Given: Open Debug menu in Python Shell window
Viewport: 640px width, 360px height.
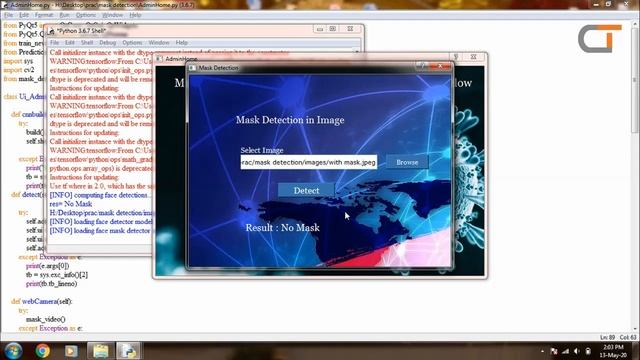Looking at the screenshot, I should tap(108, 42).
